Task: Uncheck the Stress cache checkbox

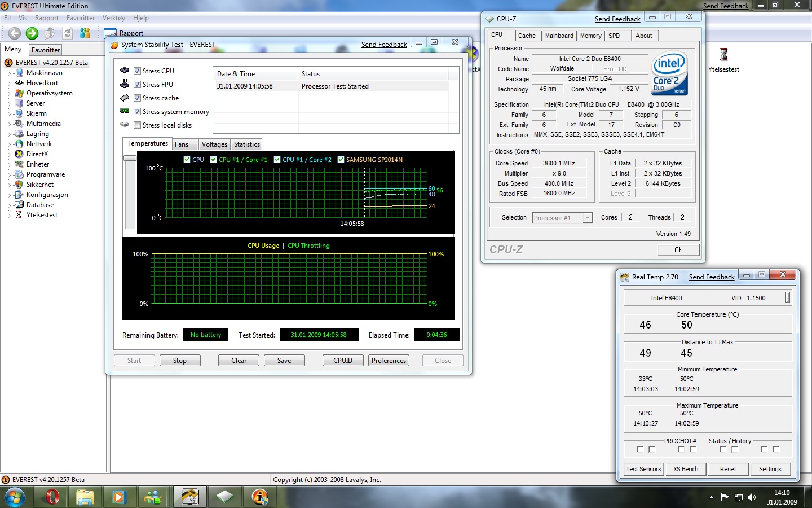Action: click(137, 98)
